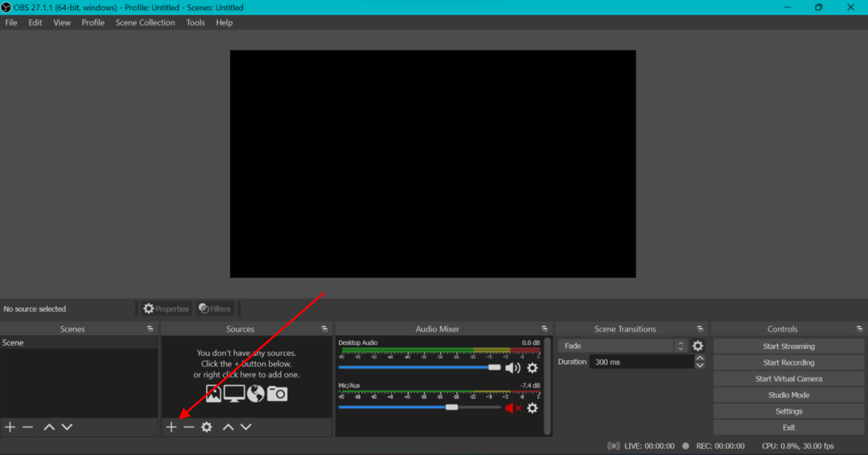Open the Fade transition dropdown
The height and width of the screenshot is (455, 868).
pos(622,346)
